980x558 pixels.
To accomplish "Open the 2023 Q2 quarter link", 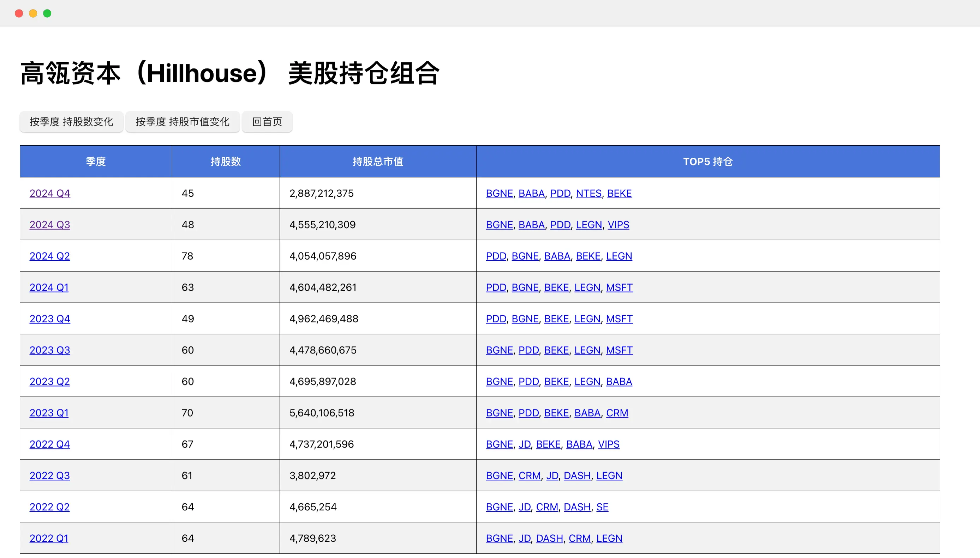I will point(50,382).
